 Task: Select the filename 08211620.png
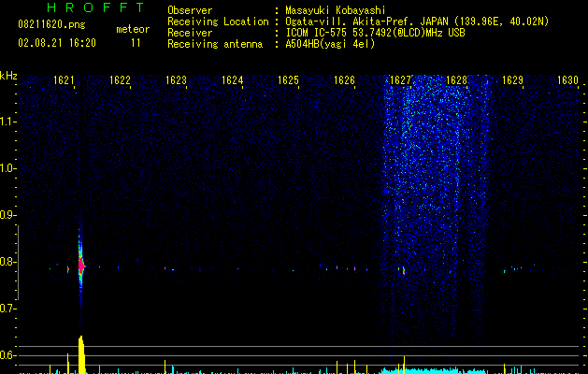pyautogui.click(x=51, y=25)
